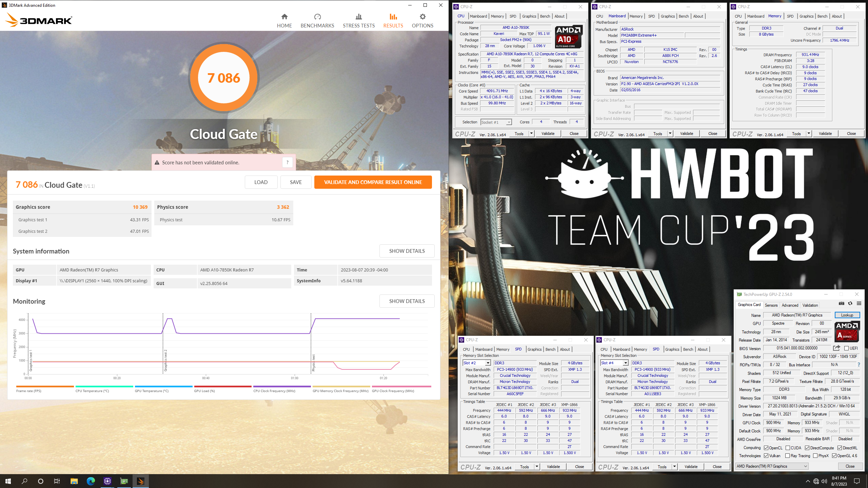This screenshot has height=488, width=868.
Task: Open the BENCHMARKS gauge icon
Action: (317, 17)
